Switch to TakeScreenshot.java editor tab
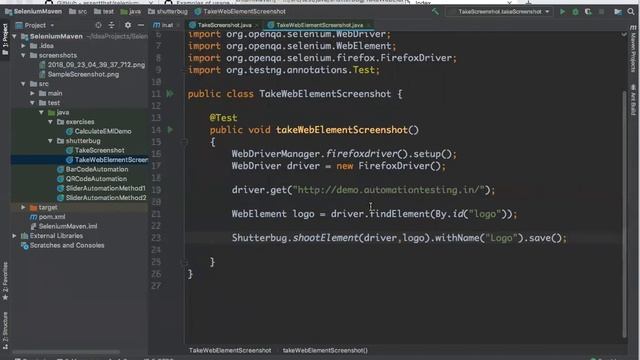Screen dimensions: 640x360 (x=223, y=25)
